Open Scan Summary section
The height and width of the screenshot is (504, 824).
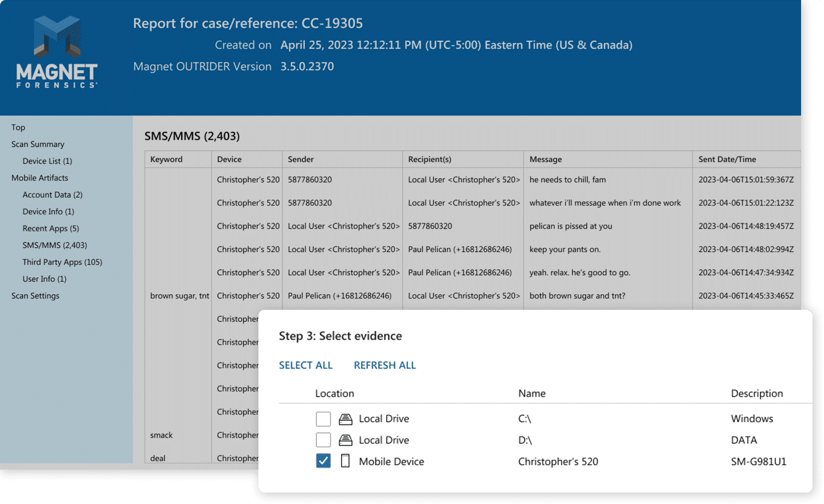(x=38, y=144)
